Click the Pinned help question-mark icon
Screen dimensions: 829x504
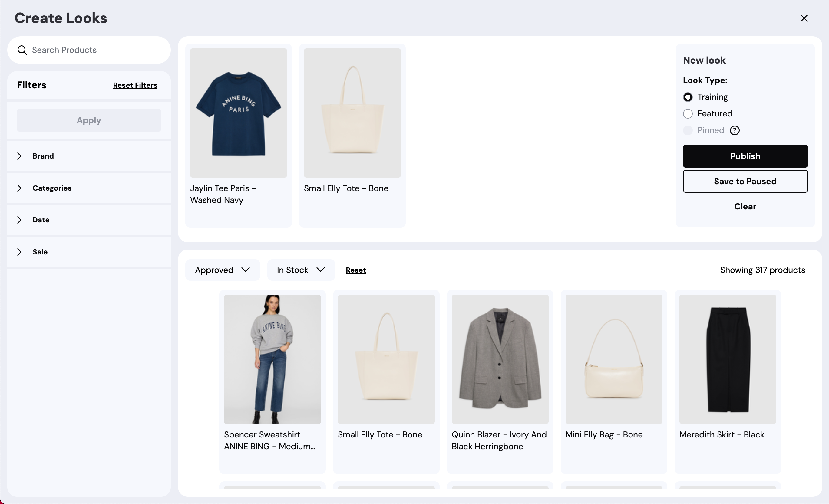735,130
